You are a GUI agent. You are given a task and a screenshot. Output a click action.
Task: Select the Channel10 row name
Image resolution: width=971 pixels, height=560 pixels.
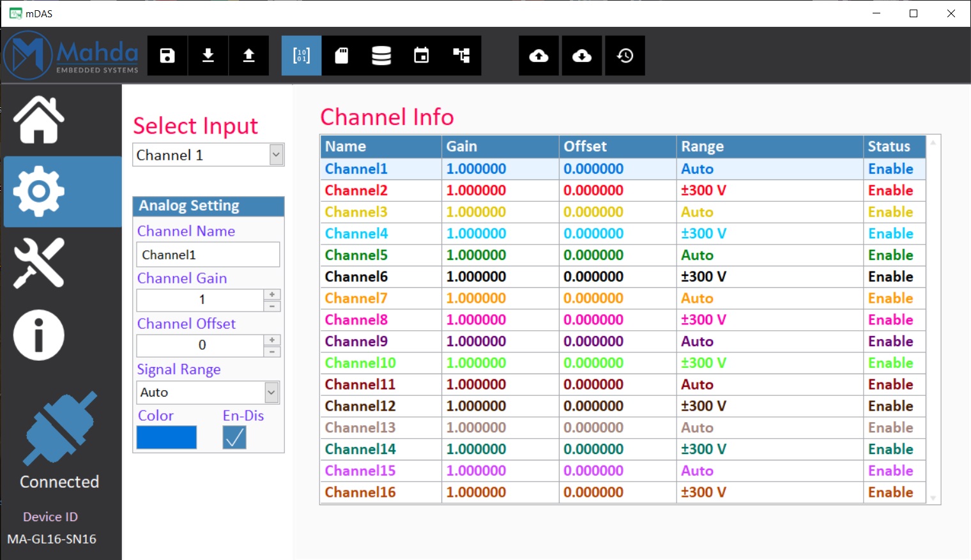click(360, 363)
